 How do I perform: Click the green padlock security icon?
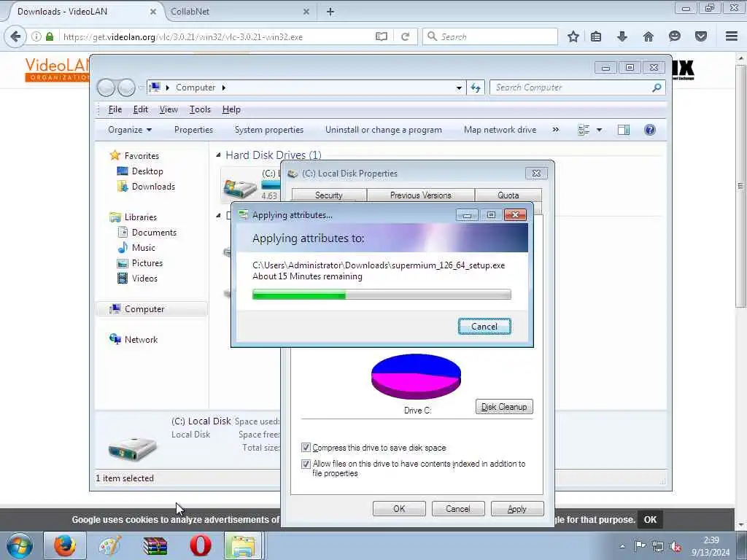pos(50,36)
